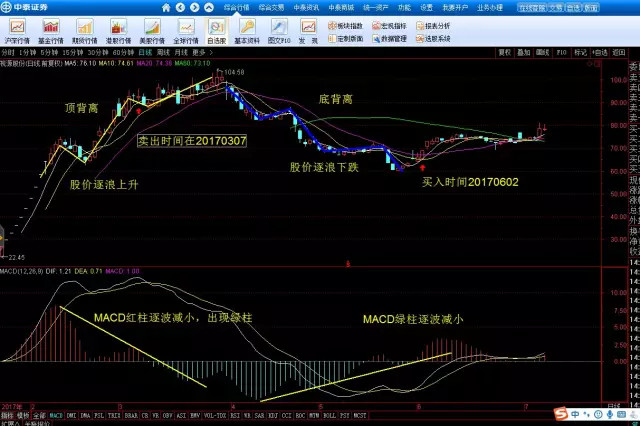
Task: Open 中泰资讯 menu tab
Action: 306,7
